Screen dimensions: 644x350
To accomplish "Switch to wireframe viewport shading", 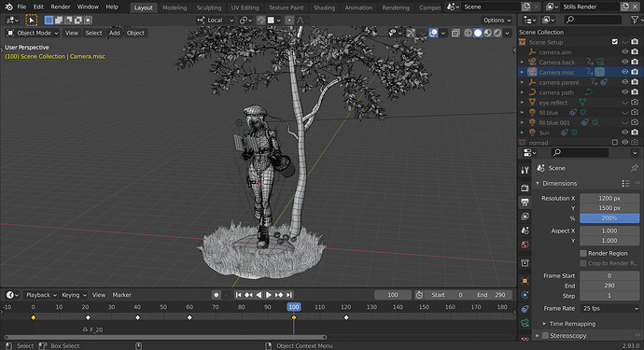I will tap(468, 33).
